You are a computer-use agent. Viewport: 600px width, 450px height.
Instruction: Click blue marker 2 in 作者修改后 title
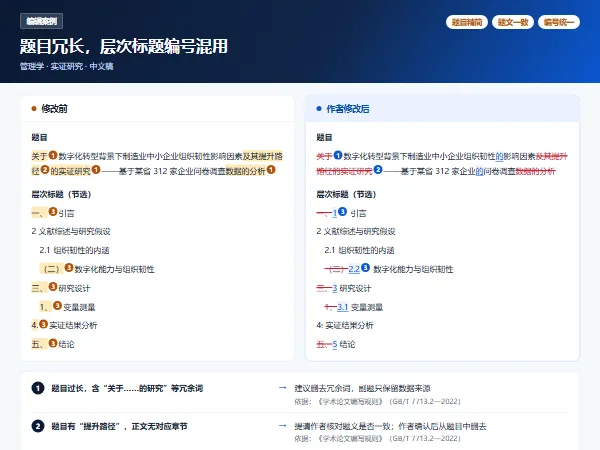point(378,169)
